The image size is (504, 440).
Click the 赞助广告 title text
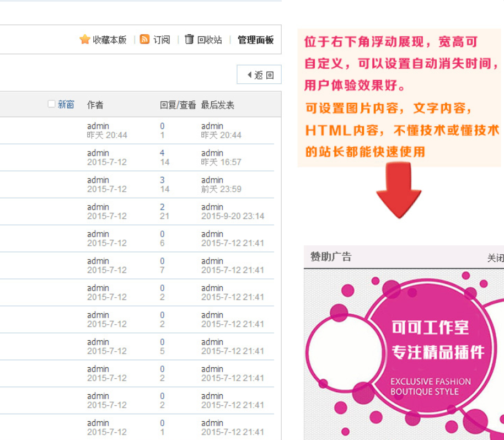pos(331,257)
